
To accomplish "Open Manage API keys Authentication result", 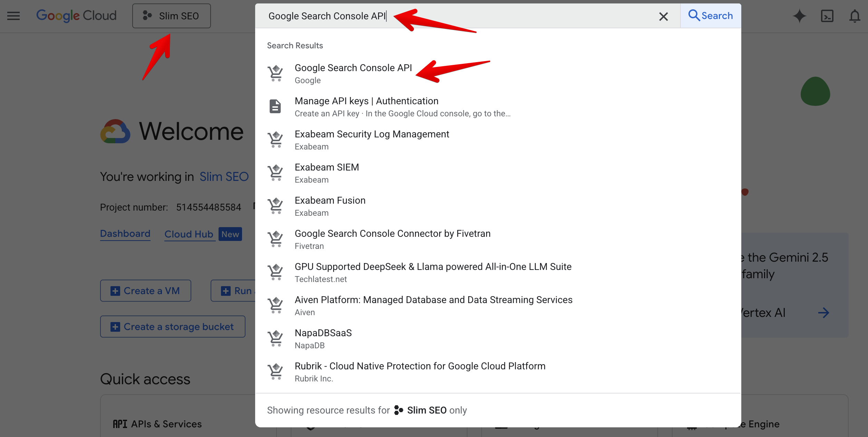I will 498,107.
